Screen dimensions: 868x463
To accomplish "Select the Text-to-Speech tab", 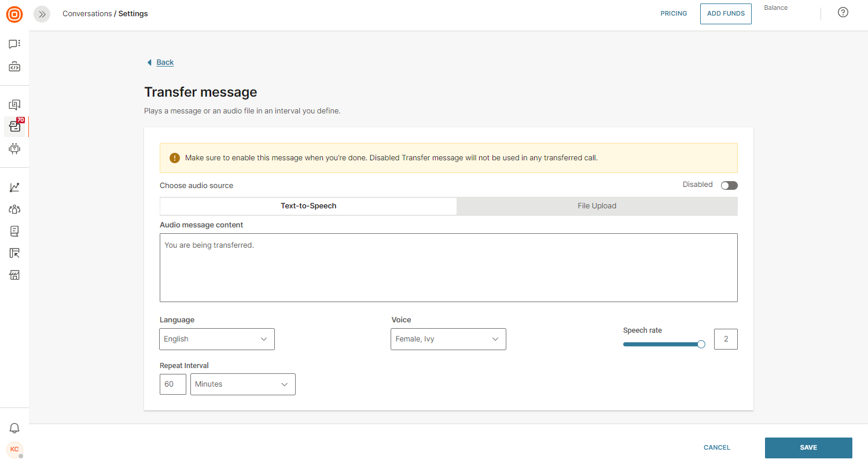I will click(308, 206).
